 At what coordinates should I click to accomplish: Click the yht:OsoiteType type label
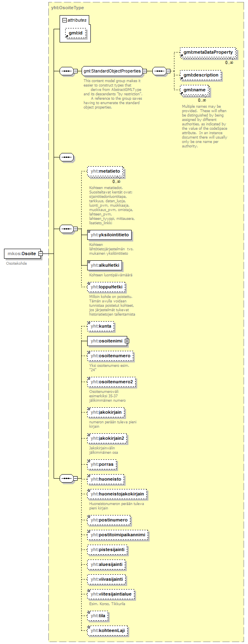pyautogui.click(x=68, y=8)
